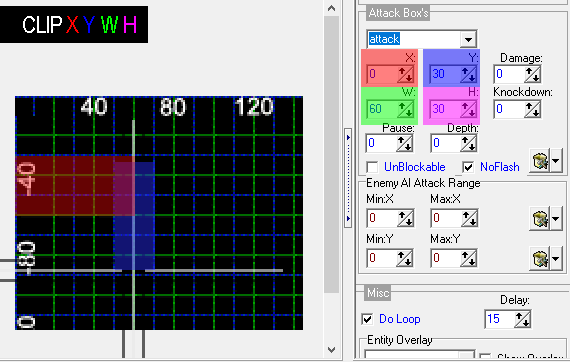Click the attack Y value field
The image size is (570, 362).
(x=445, y=74)
